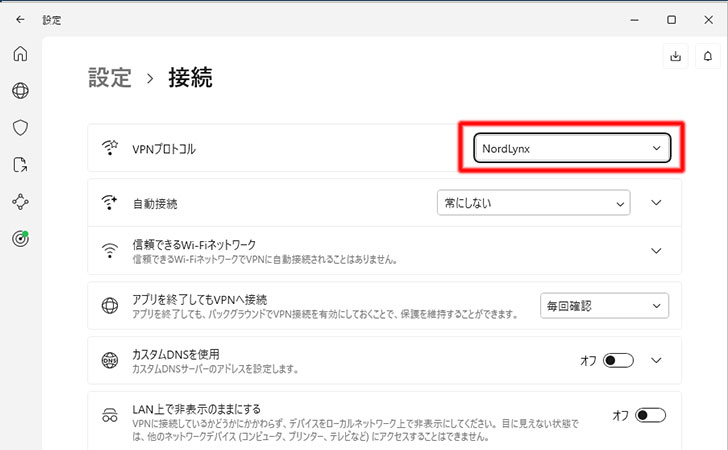The width and height of the screenshot is (728, 450).
Task: Click the download icon button
Action: point(676,57)
